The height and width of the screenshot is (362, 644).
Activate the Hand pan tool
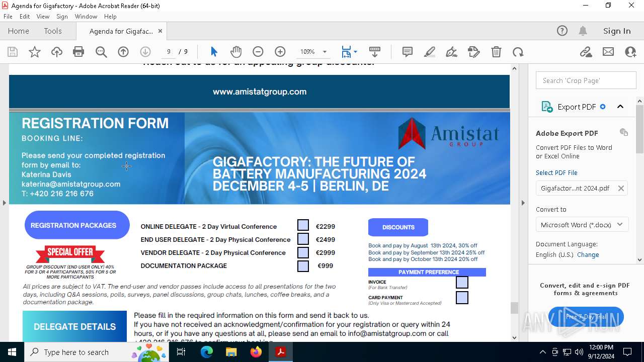click(x=236, y=52)
